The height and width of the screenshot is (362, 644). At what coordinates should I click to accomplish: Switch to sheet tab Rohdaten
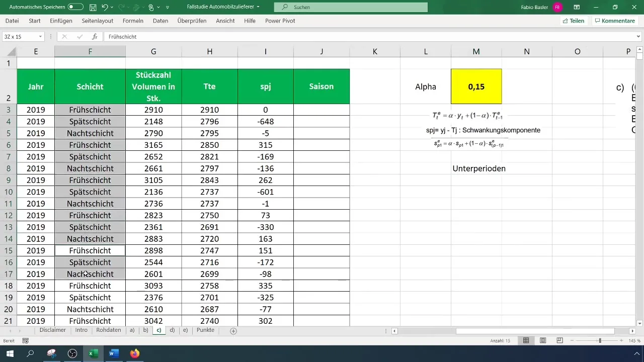coord(109,330)
